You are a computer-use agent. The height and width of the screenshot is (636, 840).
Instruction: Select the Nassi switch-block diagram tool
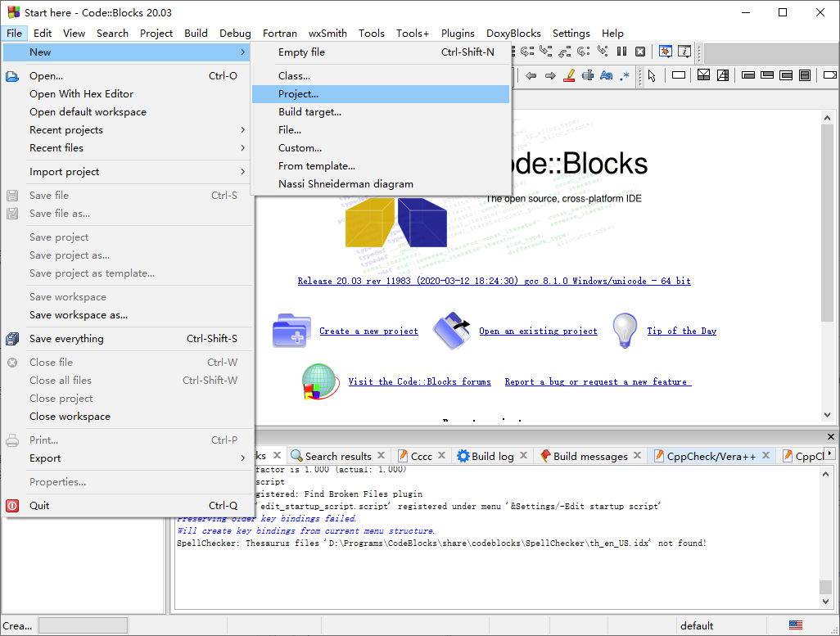click(x=723, y=75)
